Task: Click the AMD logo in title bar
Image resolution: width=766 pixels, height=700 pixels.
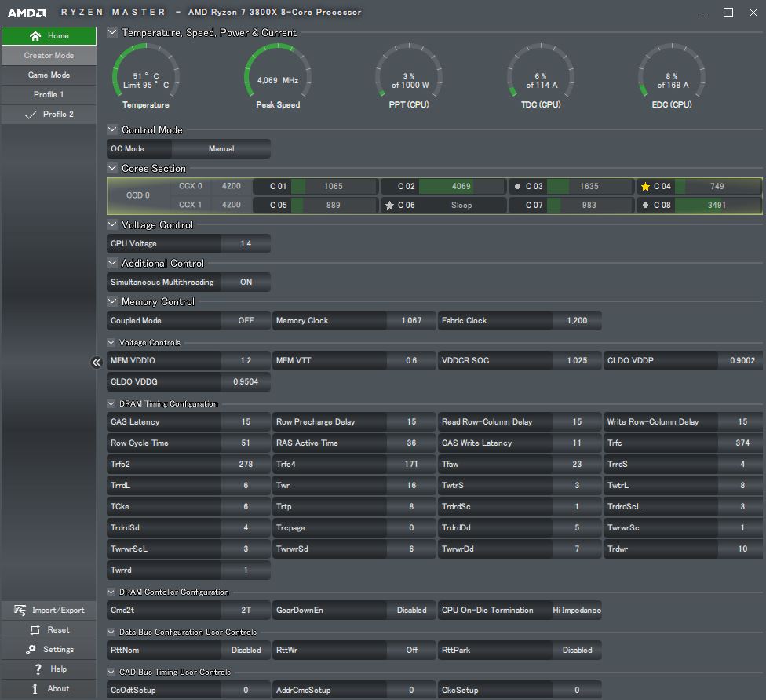Action: pos(27,13)
